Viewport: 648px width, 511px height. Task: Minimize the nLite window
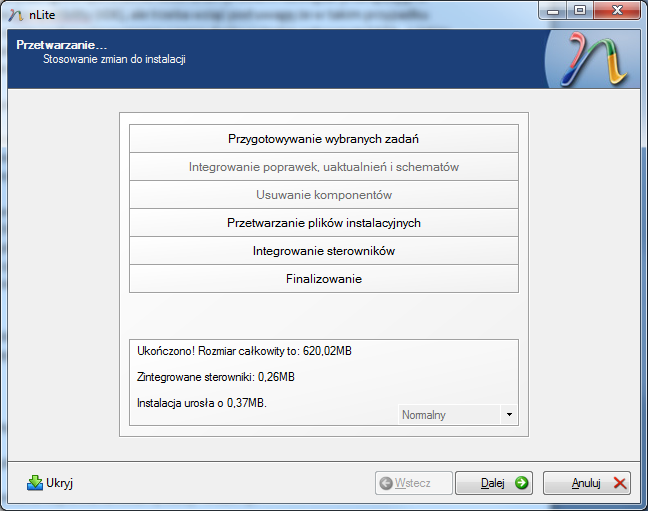point(553,11)
